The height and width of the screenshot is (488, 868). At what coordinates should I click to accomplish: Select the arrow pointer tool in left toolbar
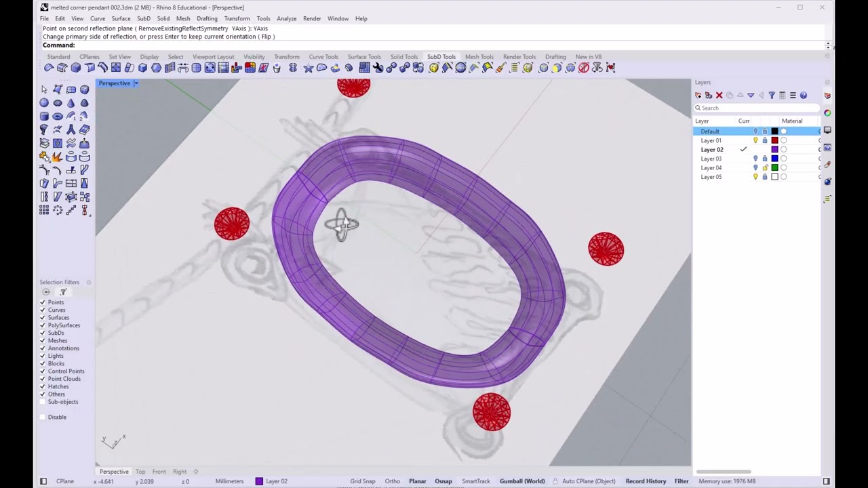pyautogui.click(x=44, y=89)
